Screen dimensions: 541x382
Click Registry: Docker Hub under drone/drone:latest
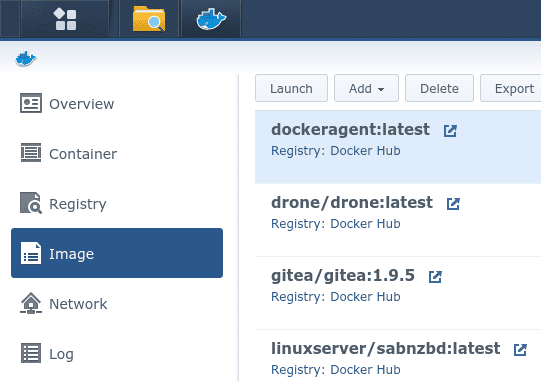[336, 224]
